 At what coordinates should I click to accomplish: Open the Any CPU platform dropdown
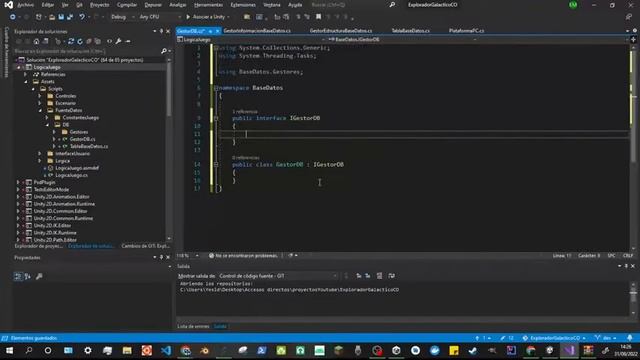(160, 17)
